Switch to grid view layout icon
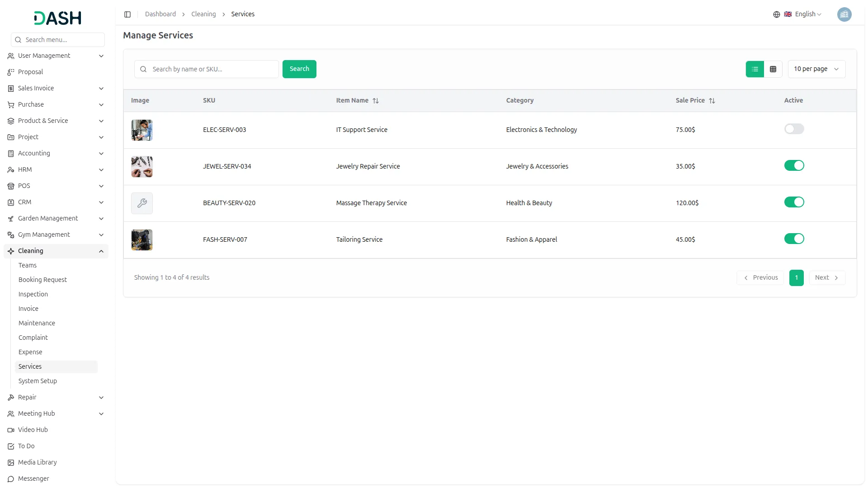The image size is (868, 488). 773,69
